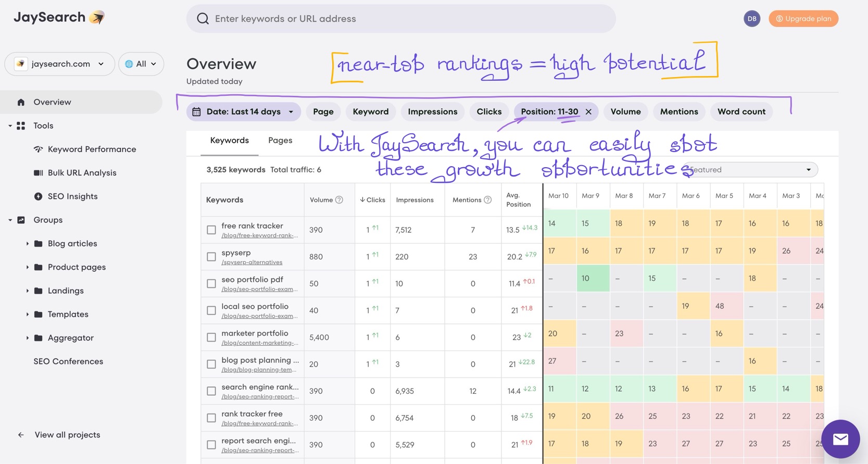
Task: Expand the Product pages group
Action: 27,267
